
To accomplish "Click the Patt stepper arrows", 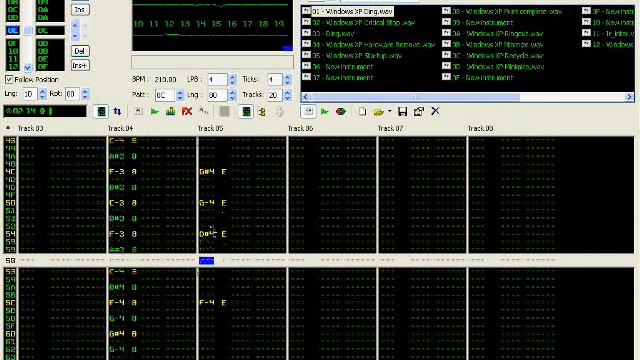I will pyautogui.click(x=180, y=95).
